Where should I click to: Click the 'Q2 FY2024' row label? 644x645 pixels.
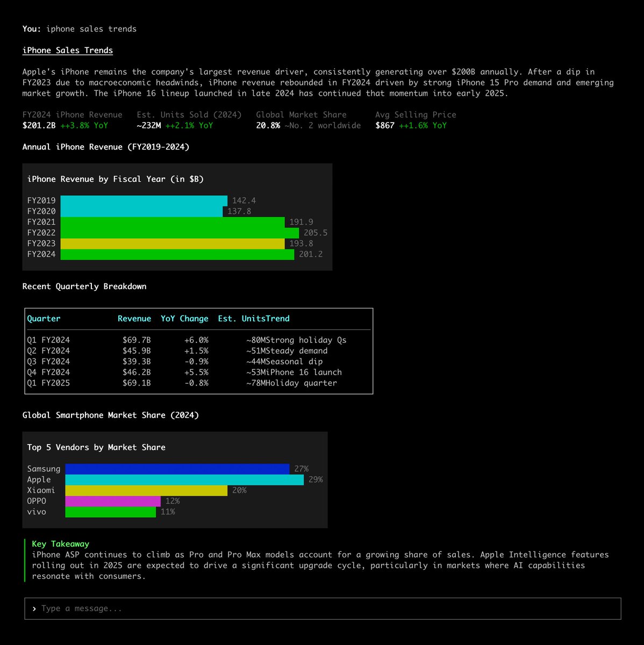click(49, 350)
